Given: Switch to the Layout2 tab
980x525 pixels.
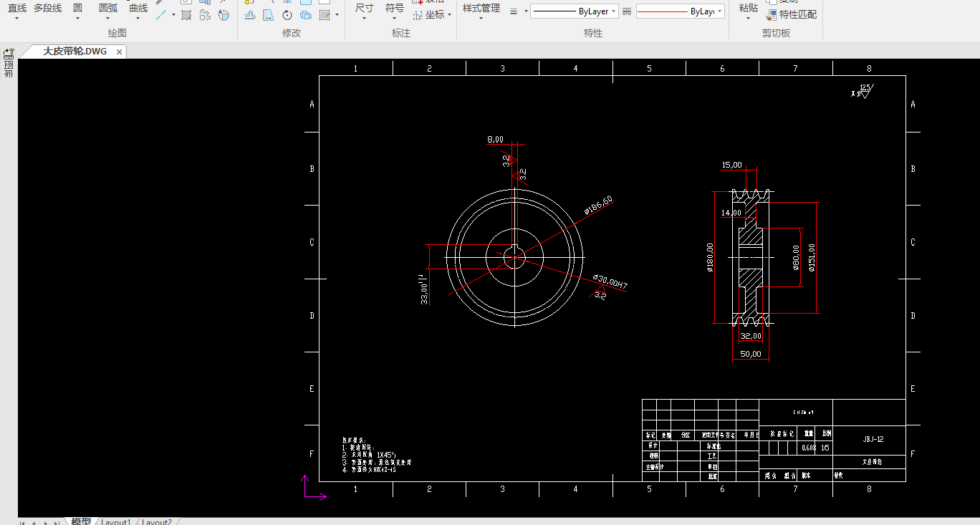Looking at the screenshot, I should pyautogui.click(x=157, y=522).
